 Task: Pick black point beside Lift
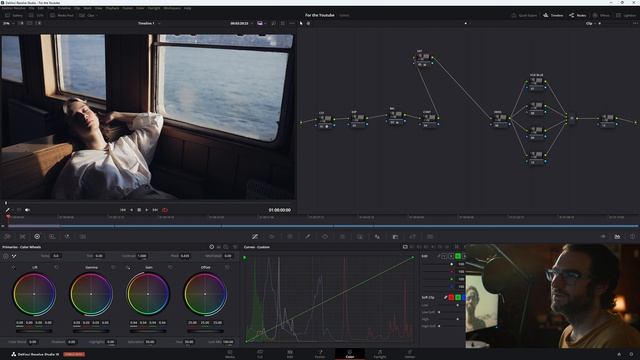(x=13, y=267)
